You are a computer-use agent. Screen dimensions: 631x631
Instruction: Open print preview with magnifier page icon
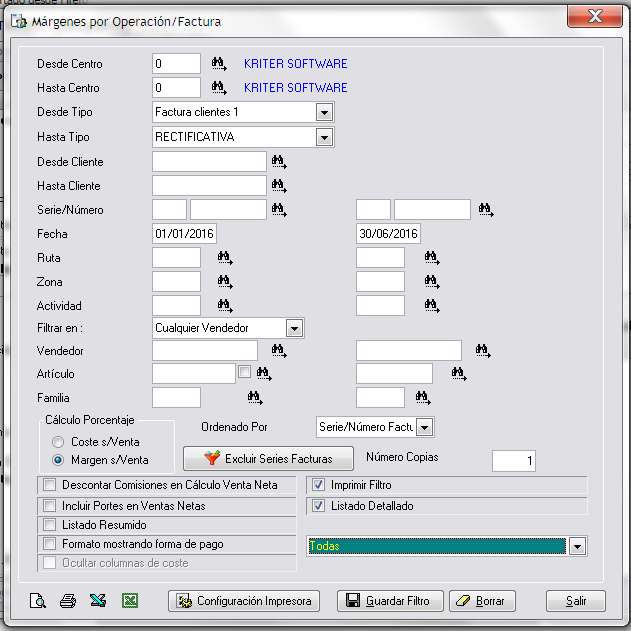click(x=38, y=601)
